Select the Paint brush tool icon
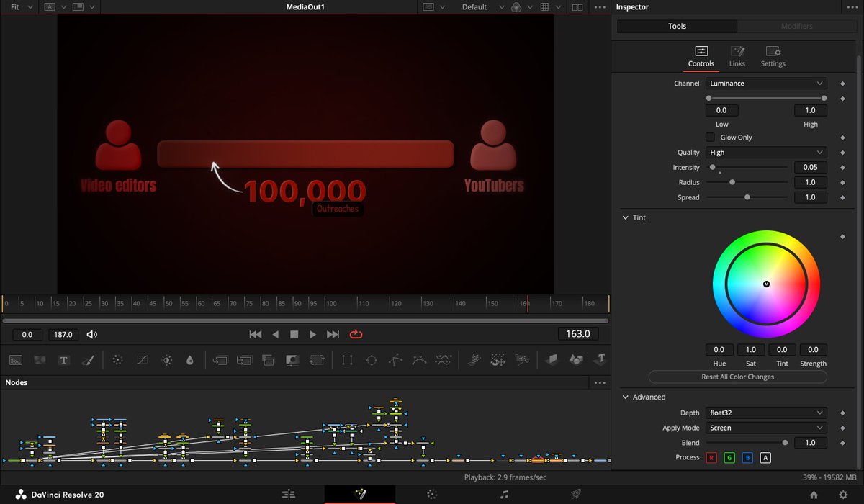864x504 pixels. [87, 359]
